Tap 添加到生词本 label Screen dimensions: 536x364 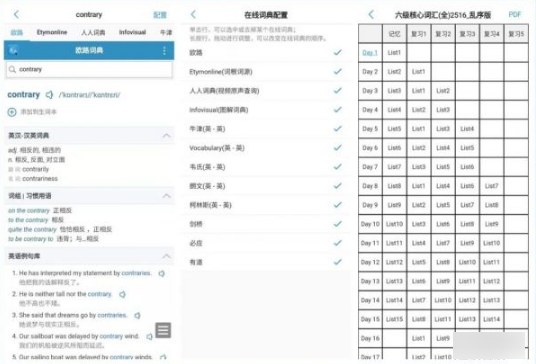point(39,112)
